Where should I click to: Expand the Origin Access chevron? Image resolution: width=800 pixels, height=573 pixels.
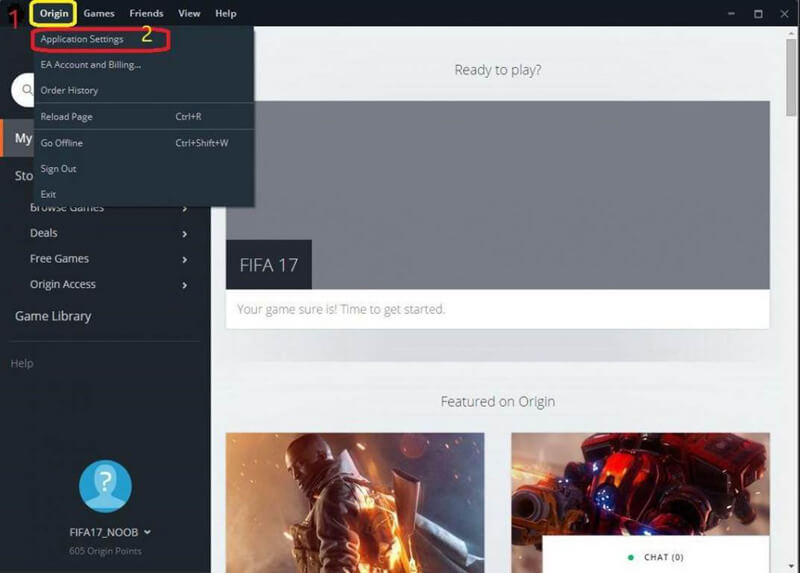click(185, 285)
